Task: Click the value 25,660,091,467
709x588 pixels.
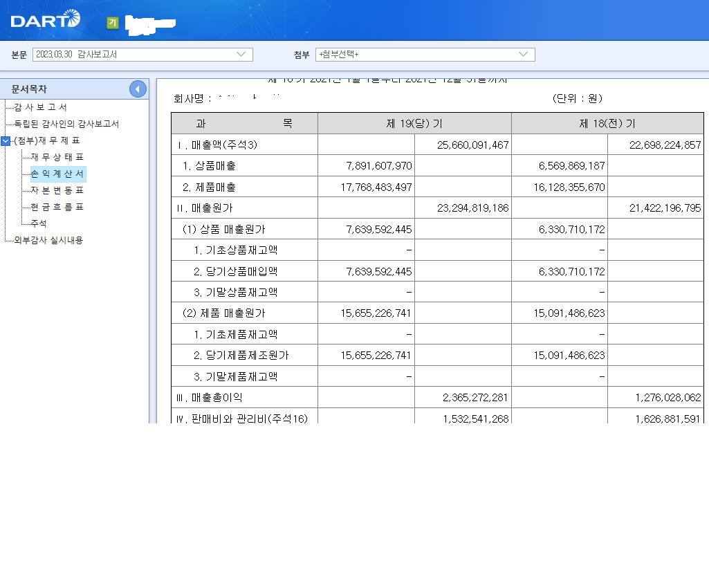Action: click(x=473, y=145)
